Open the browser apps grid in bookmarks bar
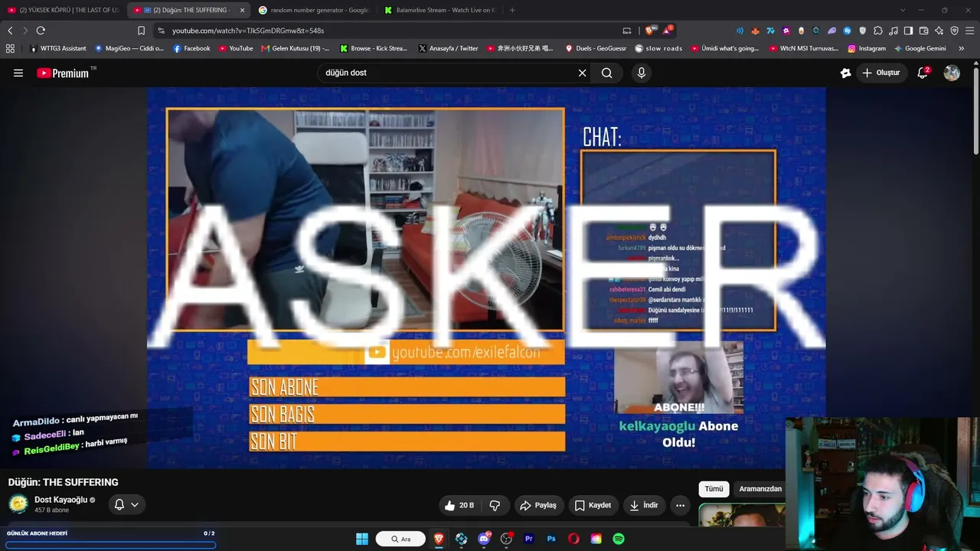This screenshot has width=980, height=551. 10,48
